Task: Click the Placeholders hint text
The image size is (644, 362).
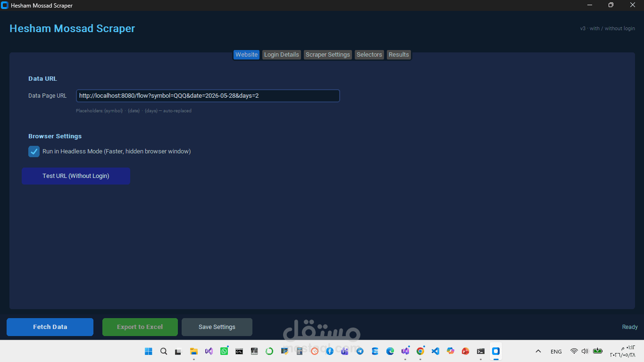Action: coord(134,111)
